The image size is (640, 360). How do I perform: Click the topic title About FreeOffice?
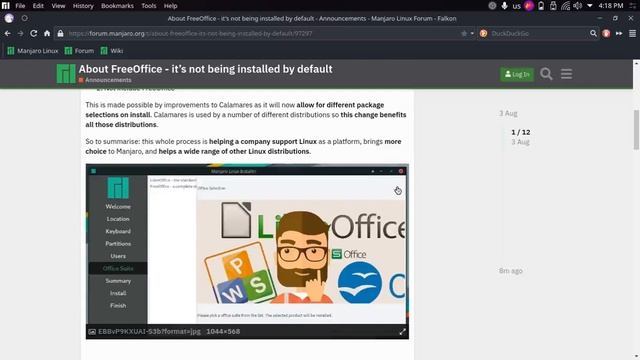[205, 69]
